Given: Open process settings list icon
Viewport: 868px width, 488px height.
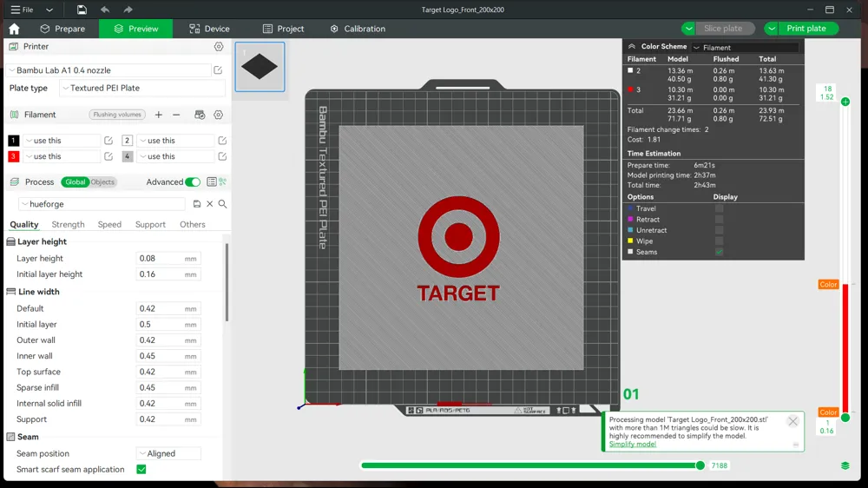Looking at the screenshot, I should coord(212,181).
